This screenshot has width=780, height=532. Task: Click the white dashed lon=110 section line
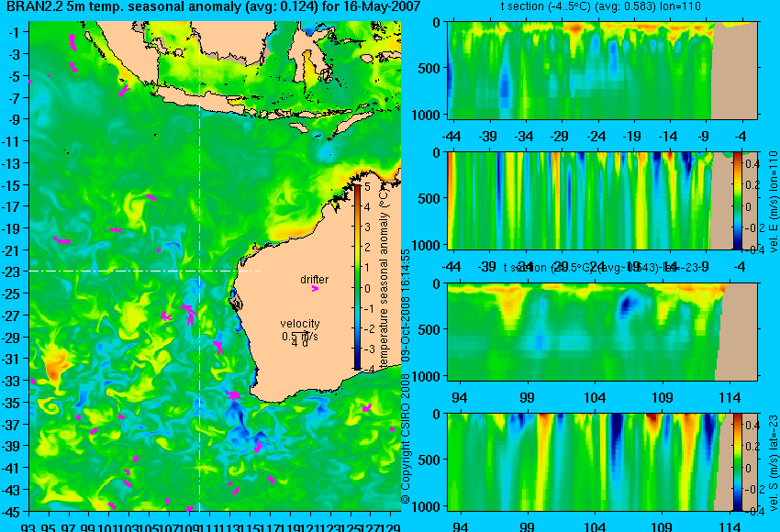(x=199, y=266)
